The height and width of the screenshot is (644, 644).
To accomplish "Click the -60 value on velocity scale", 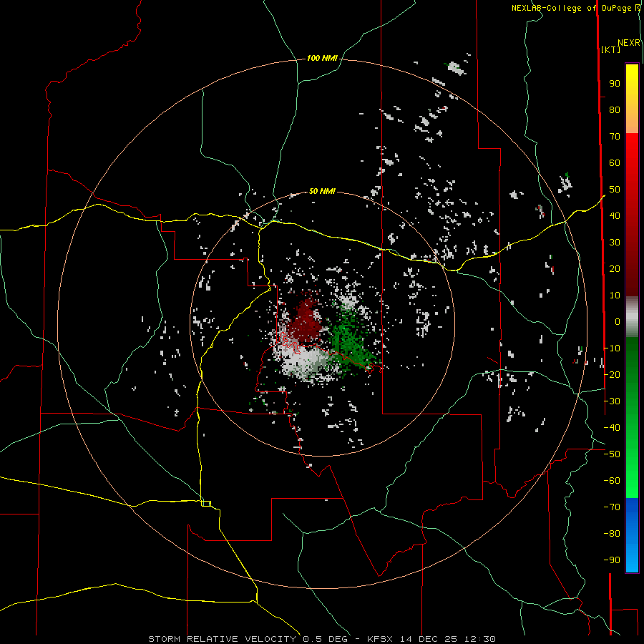I will 612,481.
